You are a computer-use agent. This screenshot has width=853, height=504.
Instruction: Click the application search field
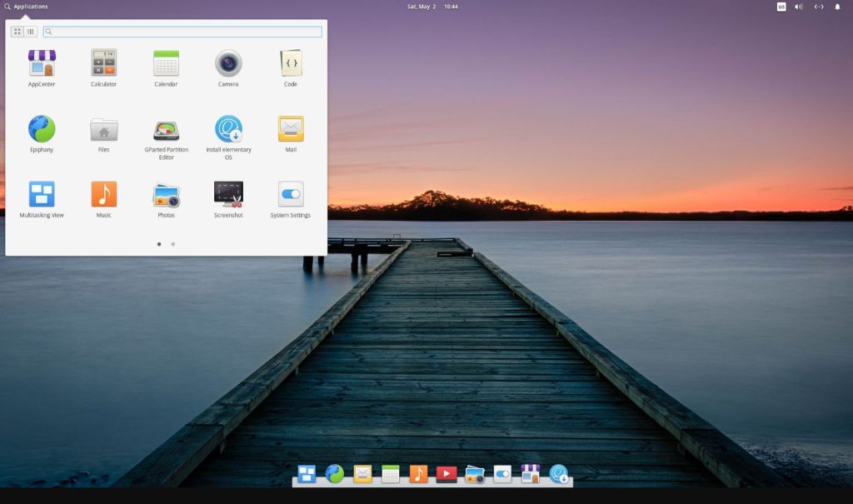click(185, 32)
